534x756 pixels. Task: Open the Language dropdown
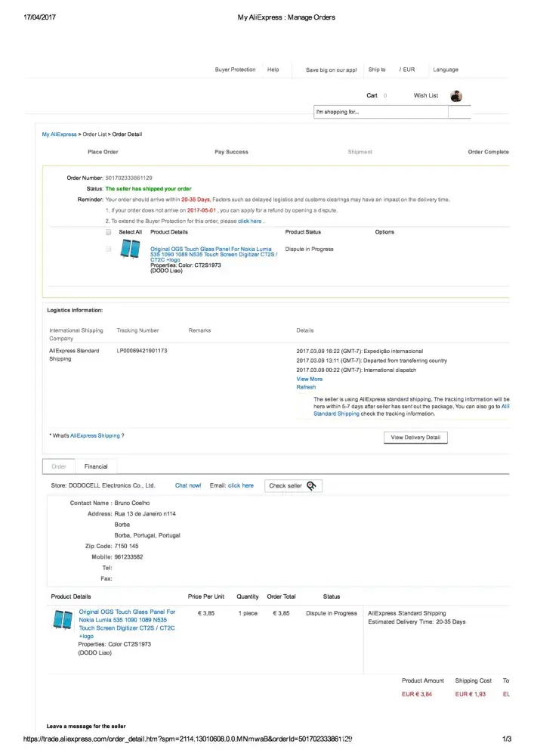pyautogui.click(x=446, y=70)
